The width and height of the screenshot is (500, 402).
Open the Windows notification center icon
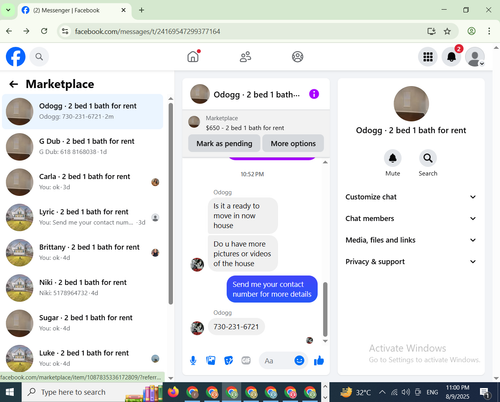tap(484, 392)
